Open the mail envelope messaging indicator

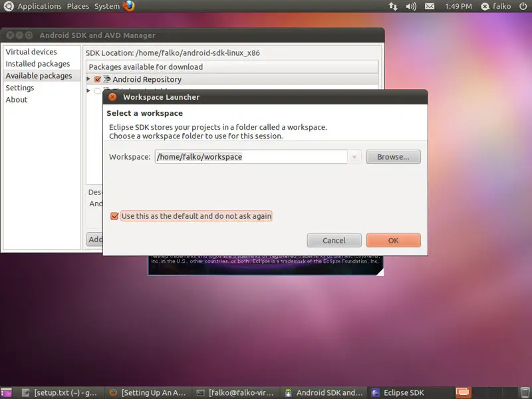[x=430, y=6]
